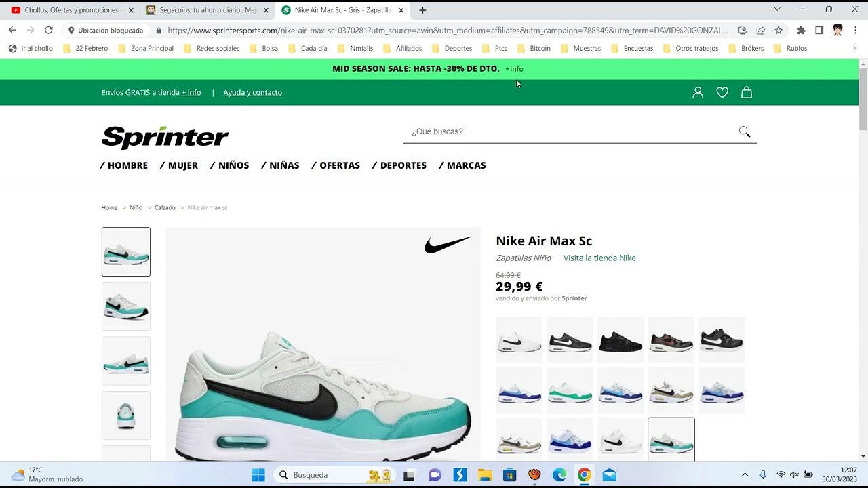The height and width of the screenshot is (488, 868).
Task: Select the white and green shoe variant
Action: pos(570,390)
